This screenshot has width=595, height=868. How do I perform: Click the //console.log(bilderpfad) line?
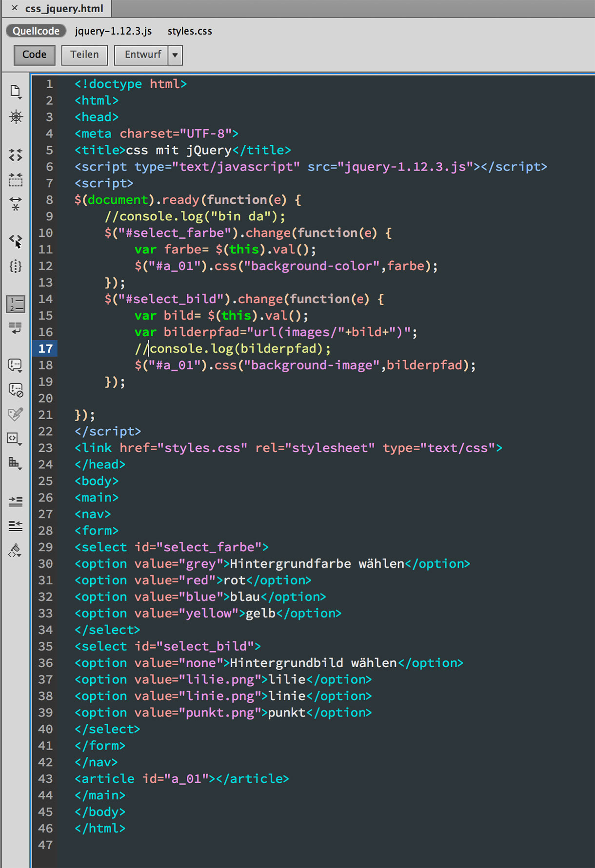coord(233,349)
